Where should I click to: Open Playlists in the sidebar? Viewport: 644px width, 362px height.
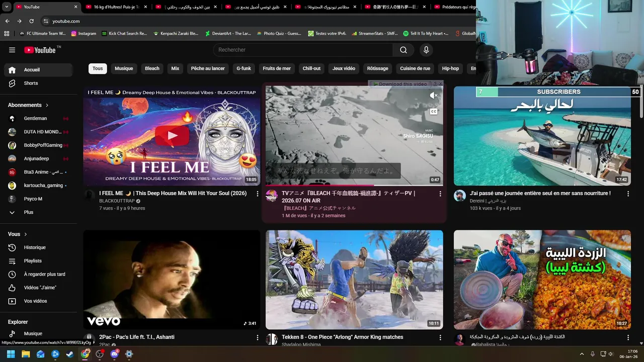coord(38,261)
